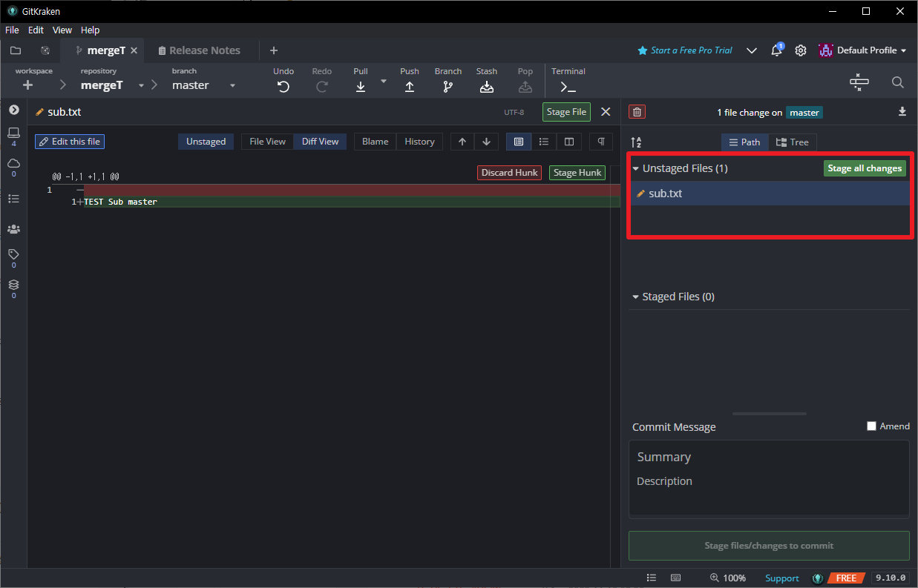The image size is (918, 588).
Task: Open a new tab with the plus
Action: coord(274,50)
